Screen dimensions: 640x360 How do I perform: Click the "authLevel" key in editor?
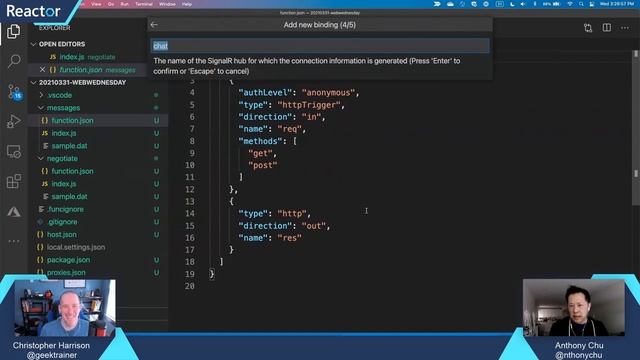(265, 93)
